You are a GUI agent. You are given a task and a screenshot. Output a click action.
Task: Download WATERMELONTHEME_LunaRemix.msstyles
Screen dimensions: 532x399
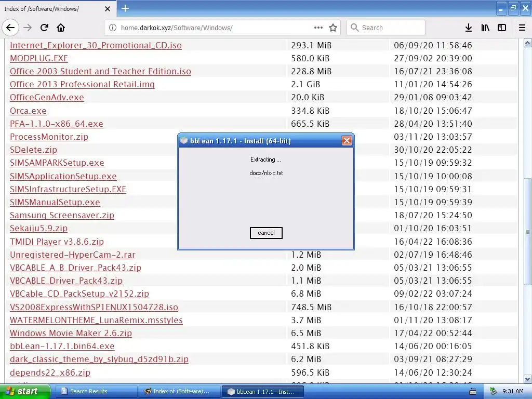point(96,320)
